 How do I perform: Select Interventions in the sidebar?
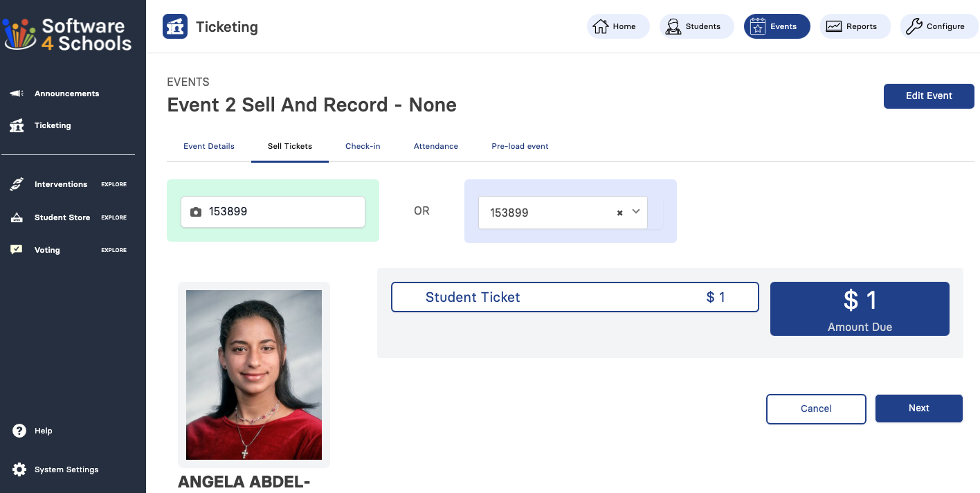[61, 184]
